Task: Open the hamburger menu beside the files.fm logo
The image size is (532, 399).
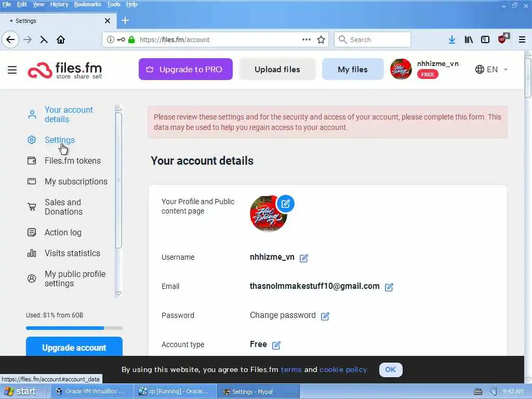Action: 12,70
